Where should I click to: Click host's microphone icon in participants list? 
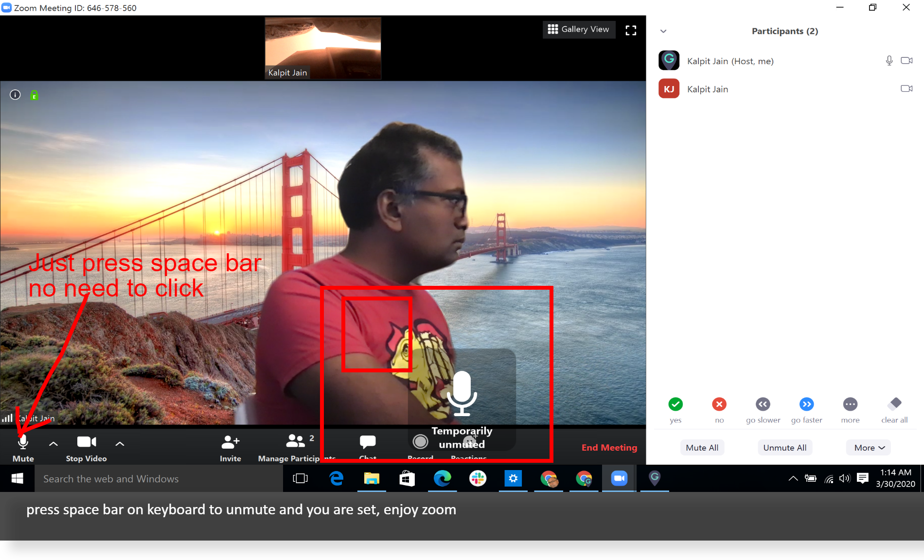pyautogui.click(x=889, y=61)
